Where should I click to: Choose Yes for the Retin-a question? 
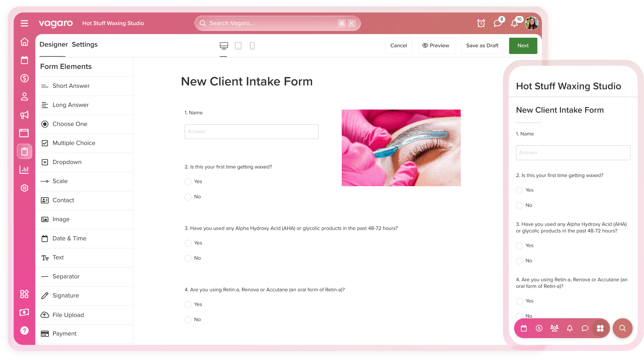(x=188, y=304)
